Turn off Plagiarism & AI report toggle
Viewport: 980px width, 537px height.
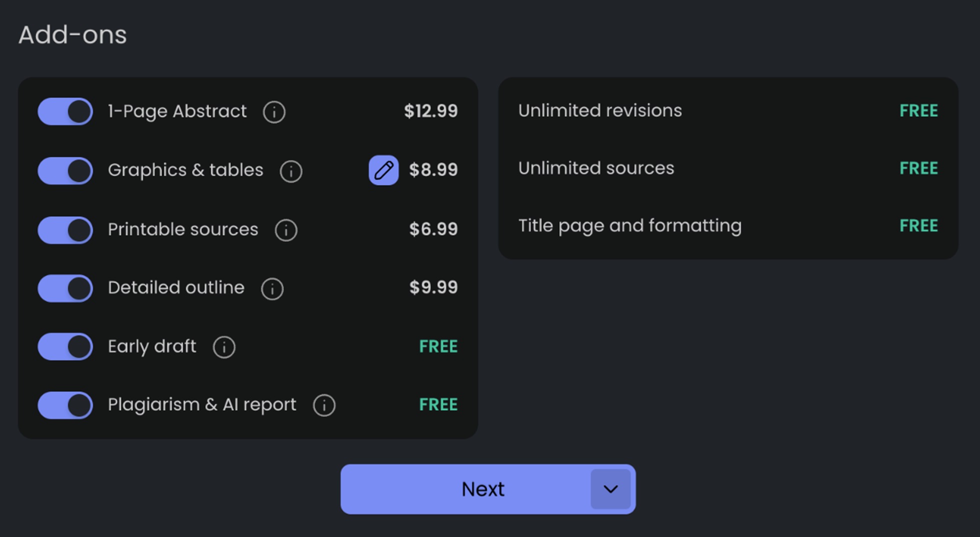point(66,405)
